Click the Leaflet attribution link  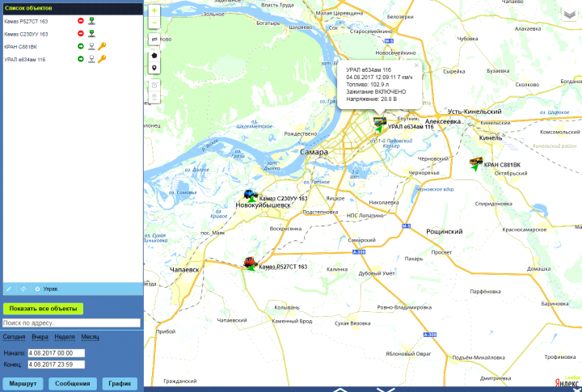click(572, 377)
